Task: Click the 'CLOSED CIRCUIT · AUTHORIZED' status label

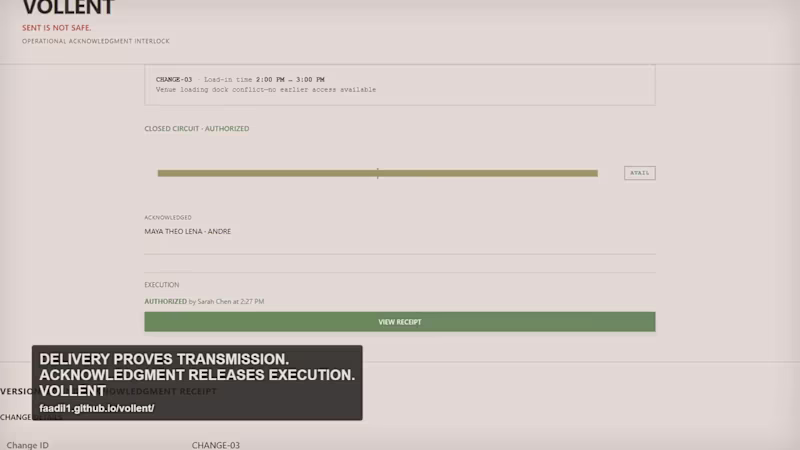Action: pos(197,129)
